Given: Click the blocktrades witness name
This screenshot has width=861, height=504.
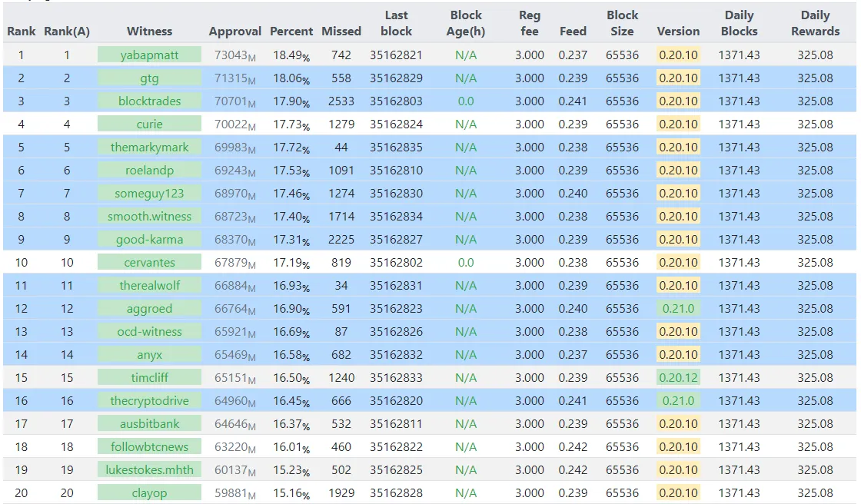Looking at the screenshot, I should pos(149,101).
